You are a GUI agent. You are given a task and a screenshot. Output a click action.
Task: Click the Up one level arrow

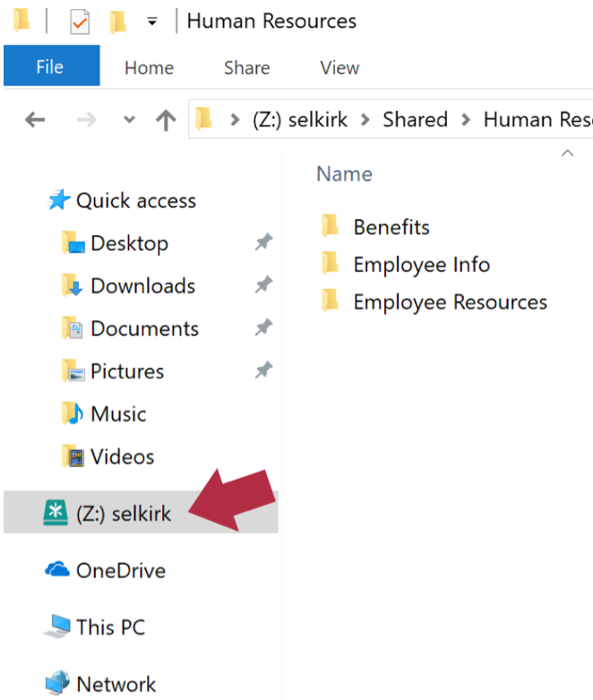coord(166,120)
